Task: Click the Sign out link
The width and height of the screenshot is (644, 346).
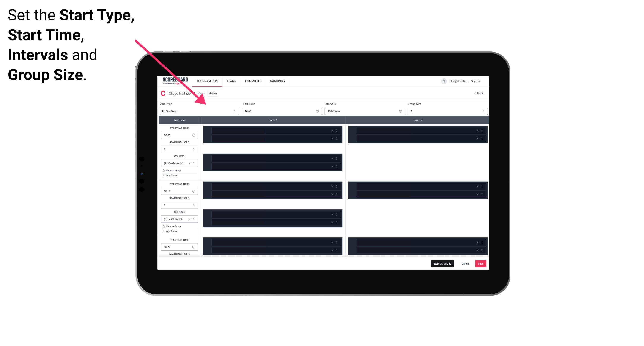Action: [x=477, y=81]
